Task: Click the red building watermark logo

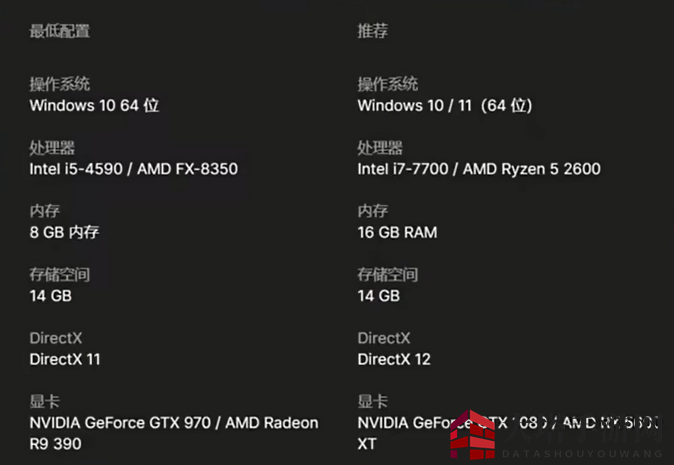Action: tap(473, 434)
